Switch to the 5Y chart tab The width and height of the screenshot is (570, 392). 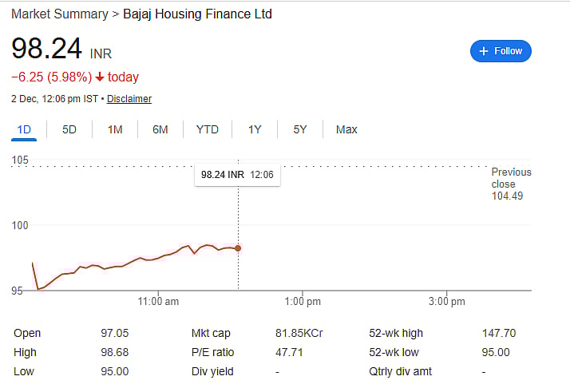(x=300, y=129)
